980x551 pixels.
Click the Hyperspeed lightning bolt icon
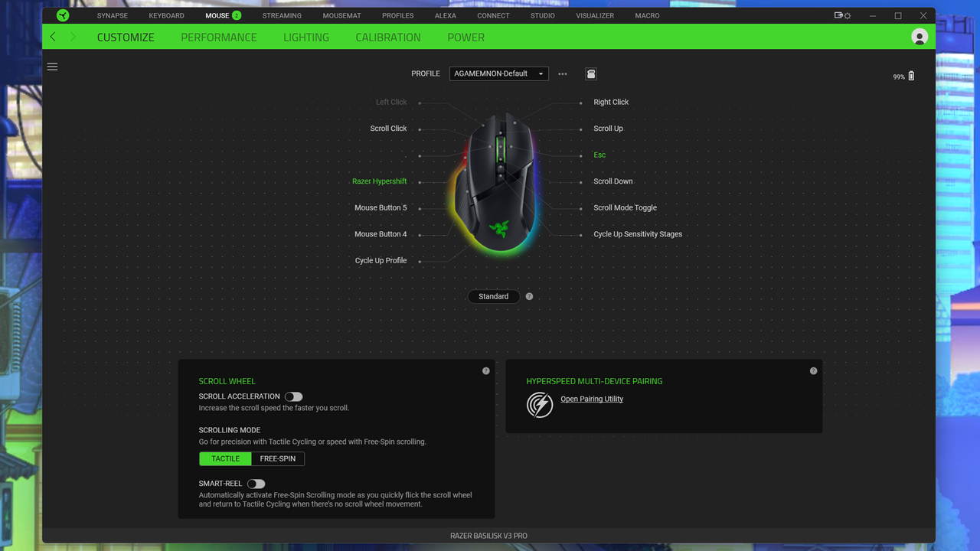click(540, 404)
